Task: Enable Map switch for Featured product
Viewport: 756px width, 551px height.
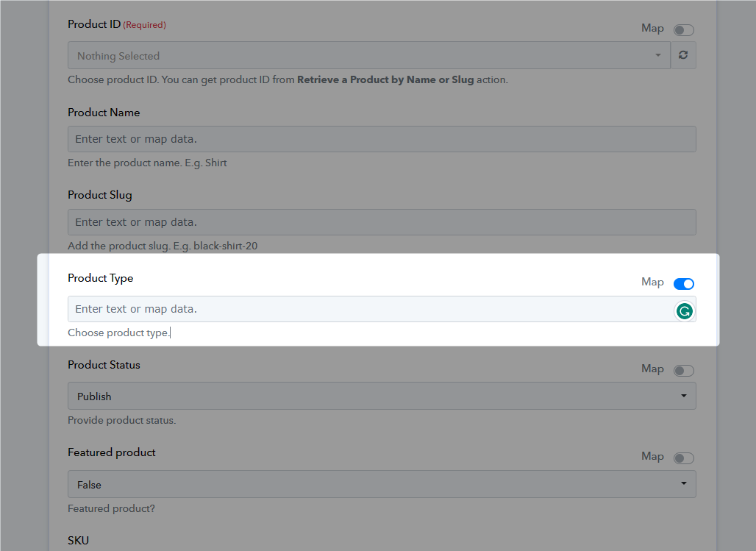Action: pyautogui.click(x=684, y=458)
